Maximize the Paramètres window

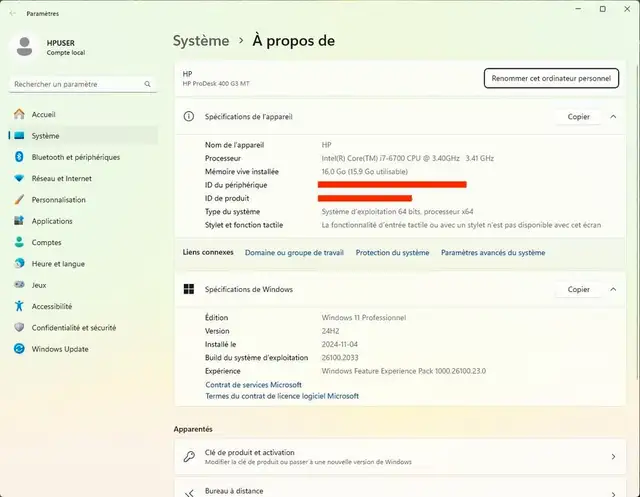click(x=602, y=9)
